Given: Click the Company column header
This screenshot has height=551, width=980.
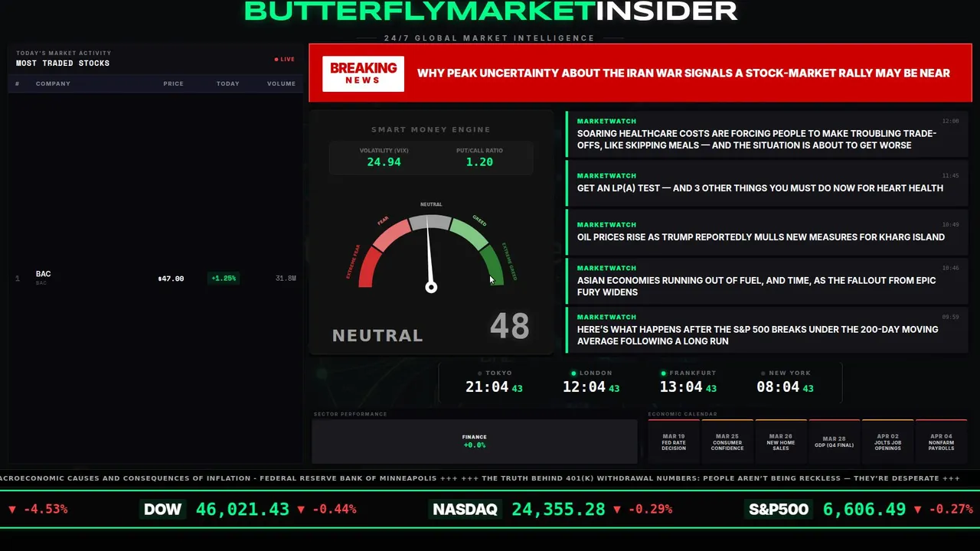Looking at the screenshot, I should pos(53,83).
